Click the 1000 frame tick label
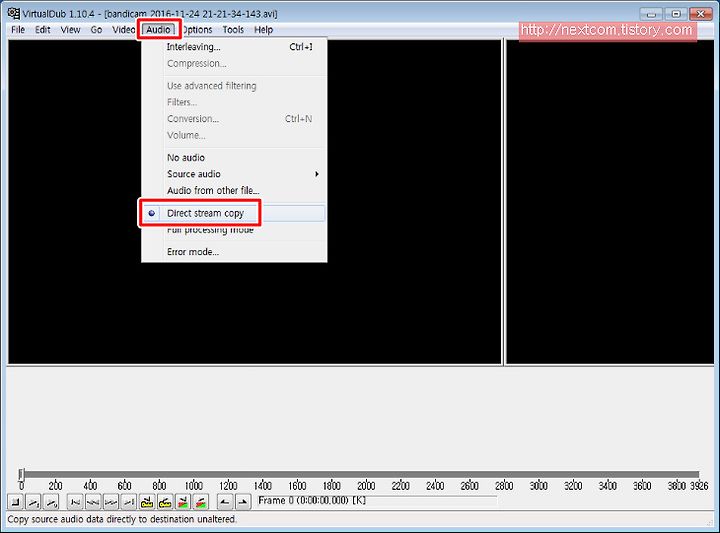The height and width of the screenshot is (533, 720). [x=194, y=486]
